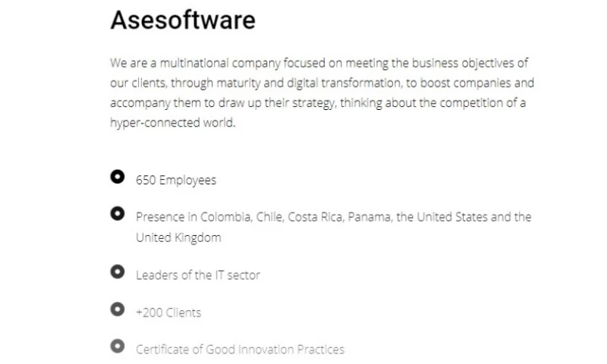Click the Leaders of the IT sector text
The width and height of the screenshot is (607, 364).
click(197, 275)
